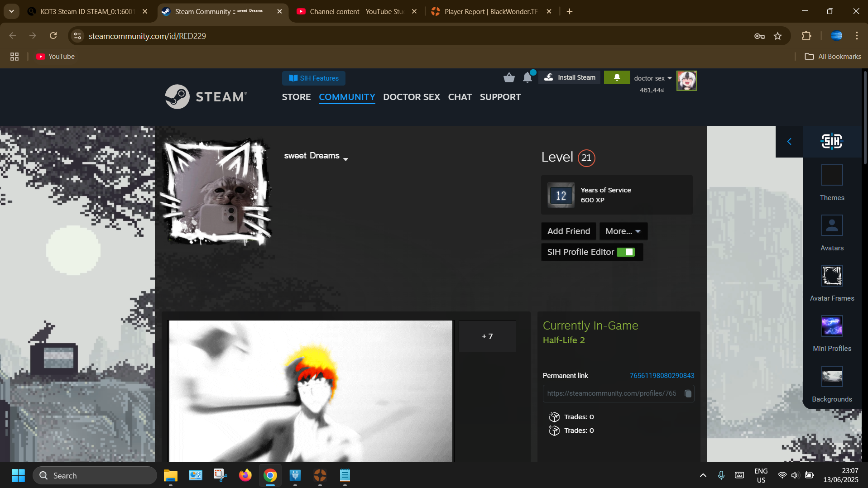This screenshot has width=868, height=488.
Task: Open the password manager key icon
Action: click(759, 36)
